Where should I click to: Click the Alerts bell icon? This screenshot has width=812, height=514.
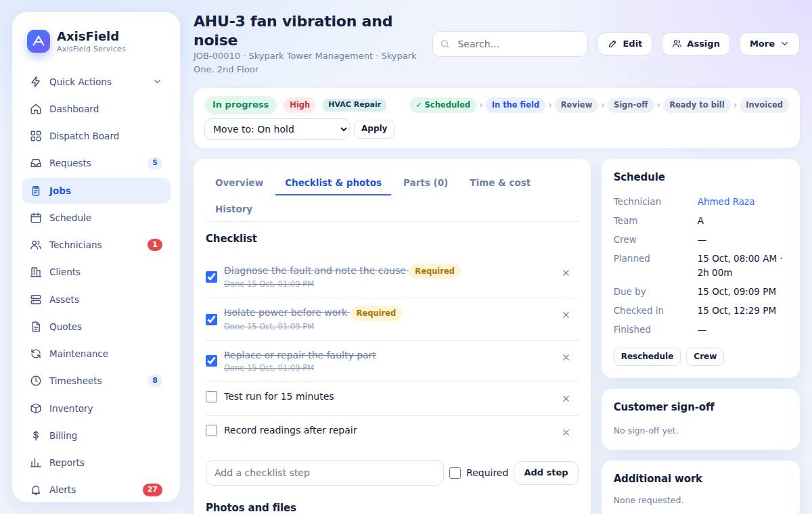36,490
